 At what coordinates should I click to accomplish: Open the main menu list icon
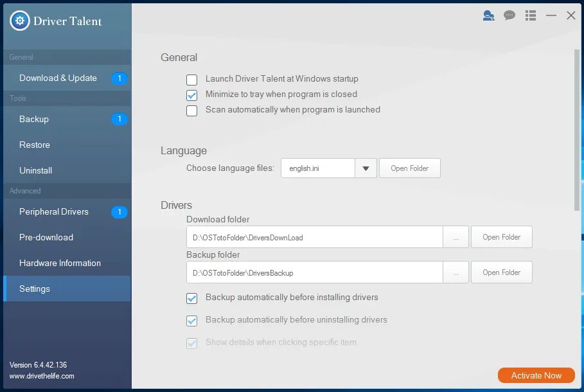tap(531, 15)
